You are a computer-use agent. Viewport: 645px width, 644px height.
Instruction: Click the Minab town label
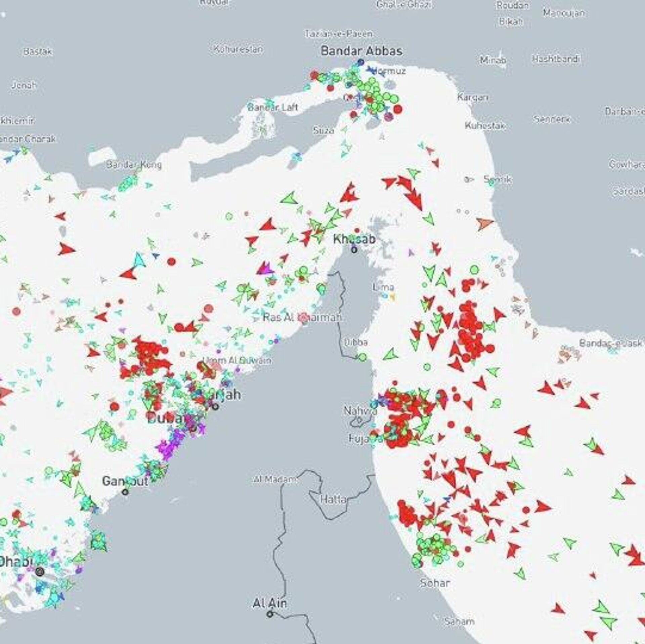(x=493, y=60)
